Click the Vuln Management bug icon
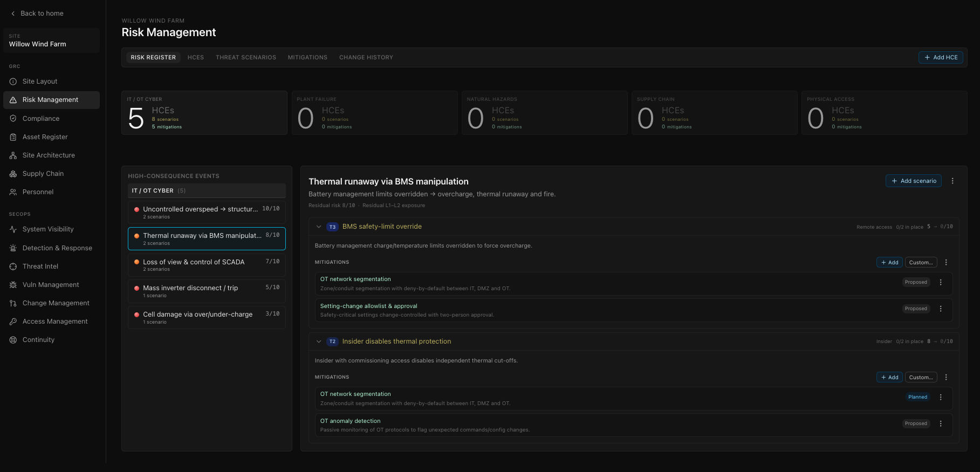980x472 pixels. coord(13,285)
